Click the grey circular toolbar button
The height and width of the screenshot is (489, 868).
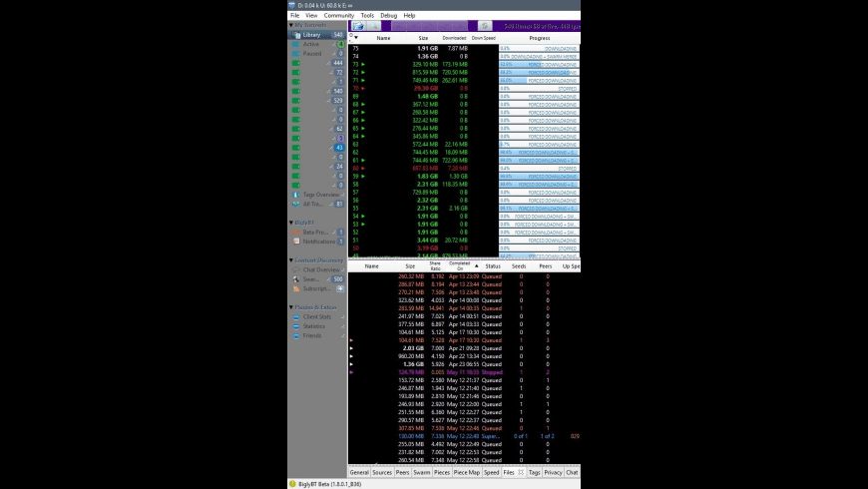(x=484, y=26)
